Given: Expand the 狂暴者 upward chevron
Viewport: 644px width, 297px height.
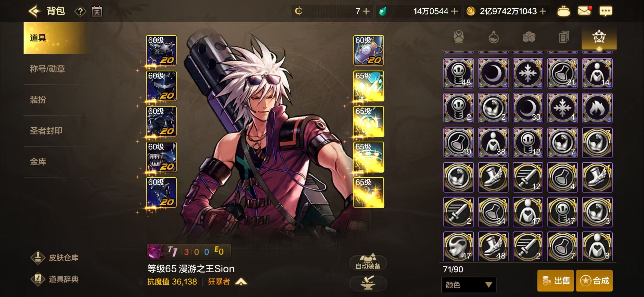Looking at the screenshot, I should [241, 282].
